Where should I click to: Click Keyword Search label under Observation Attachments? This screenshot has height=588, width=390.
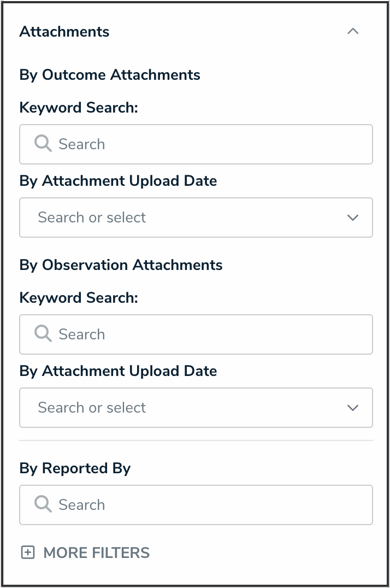point(79,298)
